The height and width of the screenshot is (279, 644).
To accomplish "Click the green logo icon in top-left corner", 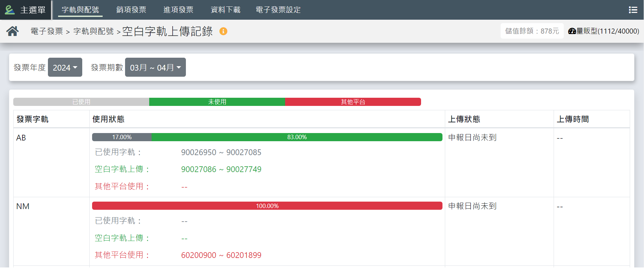I will 10,10.
